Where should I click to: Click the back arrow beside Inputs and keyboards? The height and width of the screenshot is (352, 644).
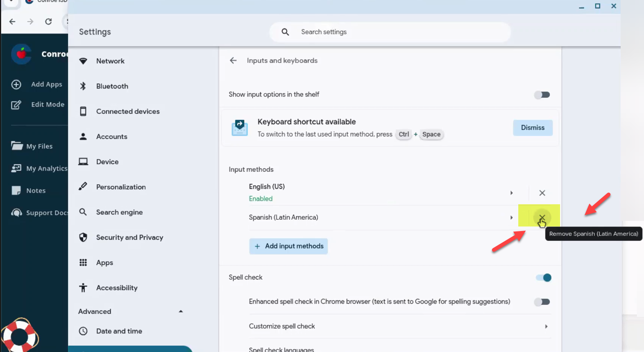tap(233, 61)
